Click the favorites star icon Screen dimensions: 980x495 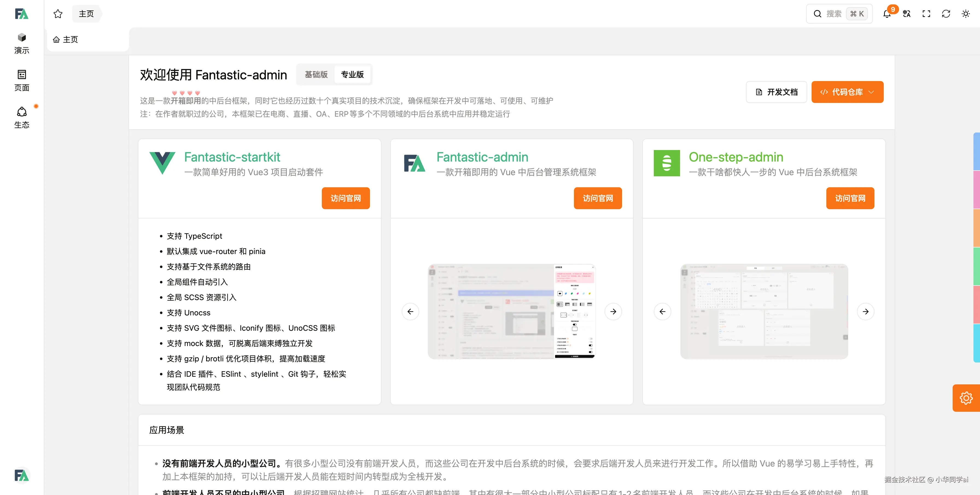[58, 14]
